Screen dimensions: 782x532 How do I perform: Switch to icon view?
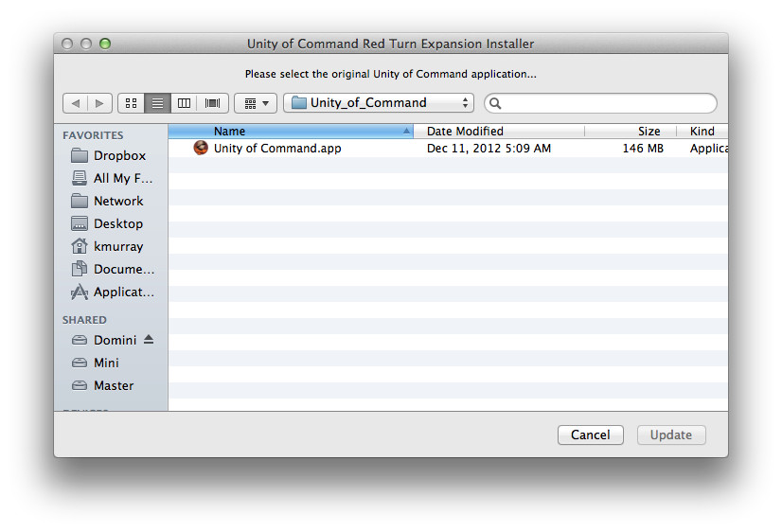pyautogui.click(x=132, y=103)
